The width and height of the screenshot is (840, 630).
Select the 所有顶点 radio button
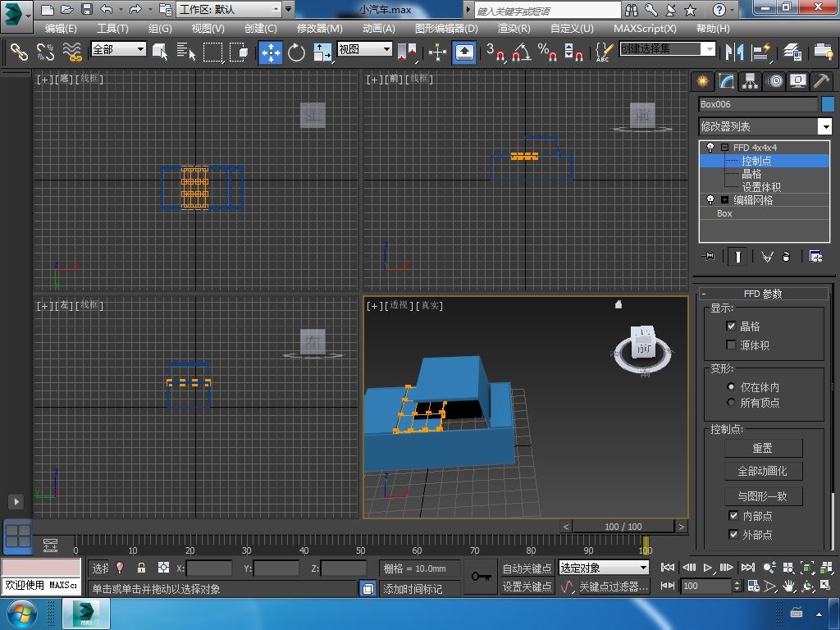pos(731,402)
